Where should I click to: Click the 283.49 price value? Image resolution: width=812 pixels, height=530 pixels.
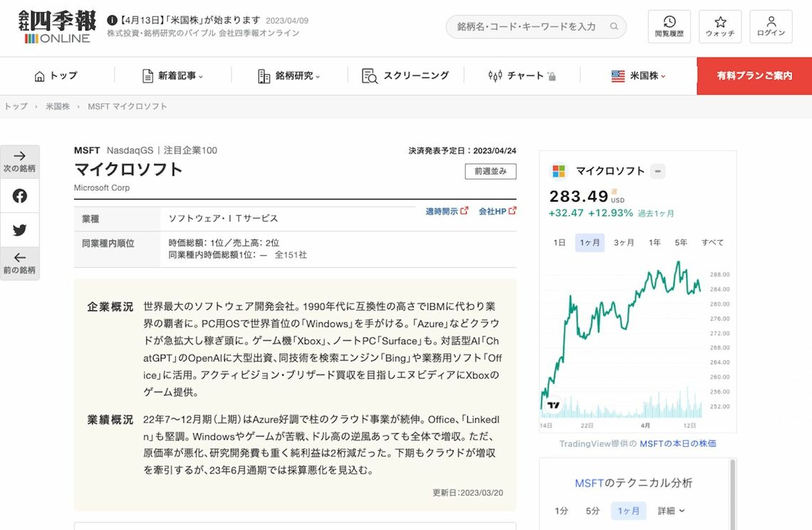pos(578,197)
